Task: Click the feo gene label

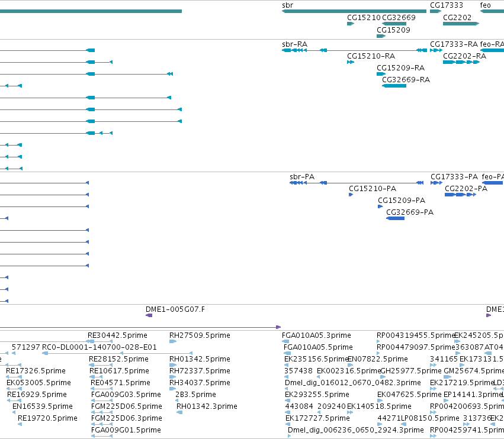Action: [x=486, y=5]
